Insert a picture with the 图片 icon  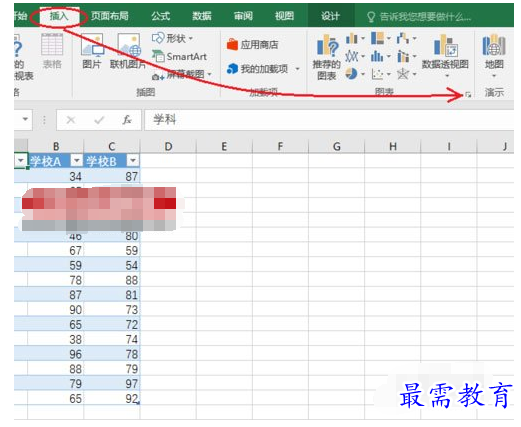pos(92,51)
